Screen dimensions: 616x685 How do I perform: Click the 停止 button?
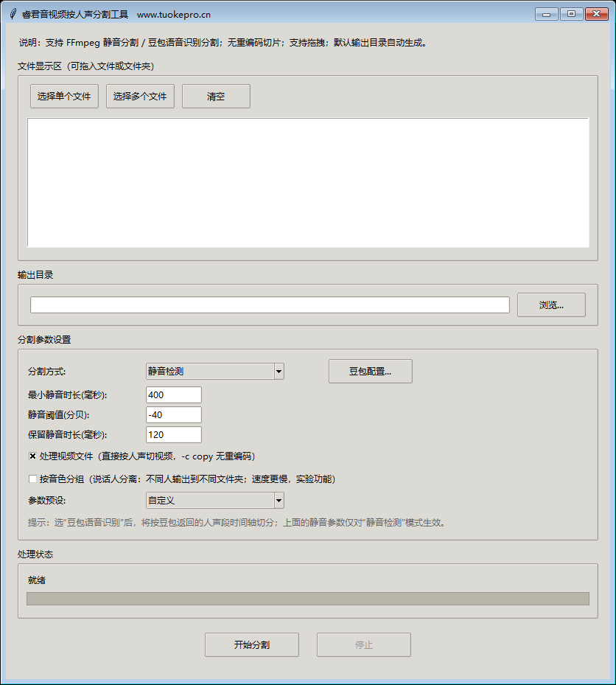(364, 644)
